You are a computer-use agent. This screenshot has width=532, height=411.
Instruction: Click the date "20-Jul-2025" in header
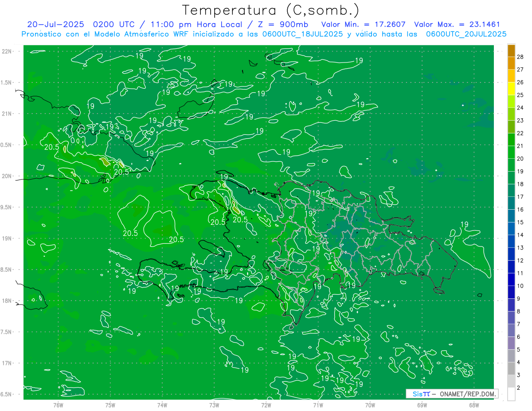55,24
